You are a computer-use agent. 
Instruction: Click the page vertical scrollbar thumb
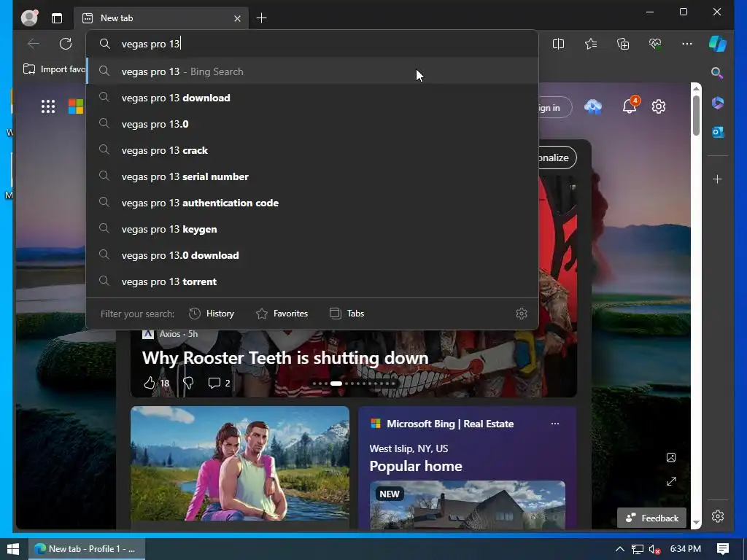click(x=696, y=116)
